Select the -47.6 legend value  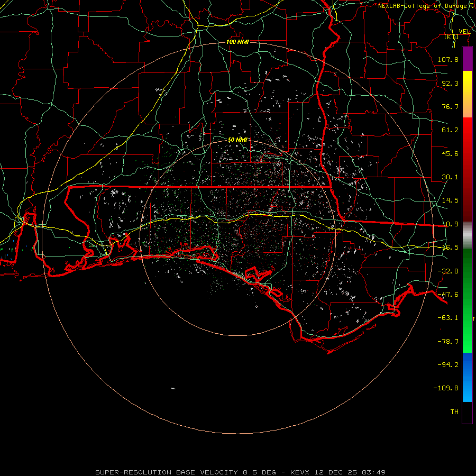pyautogui.click(x=448, y=295)
